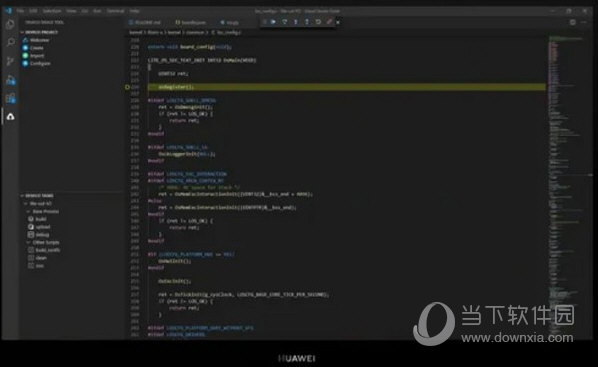Open the Extensions view in activity bar
This screenshot has width=598, height=367.
tap(10, 98)
